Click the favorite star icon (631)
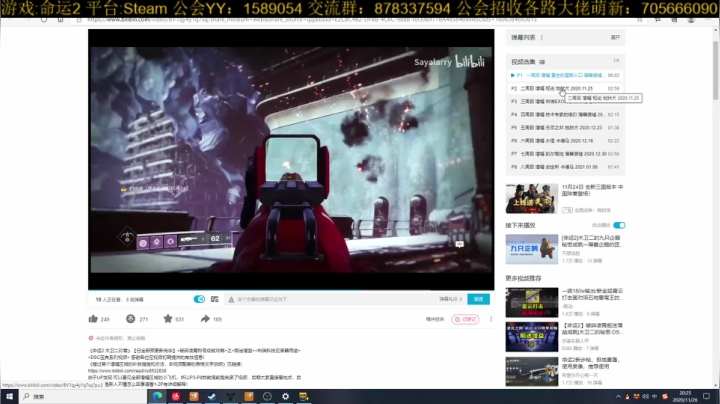Viewport: 720px width, 404px height. tap(168, 319)
